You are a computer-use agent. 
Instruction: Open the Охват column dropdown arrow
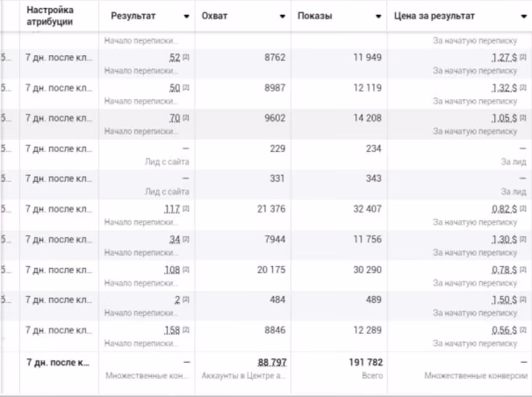tap(282, 17)
